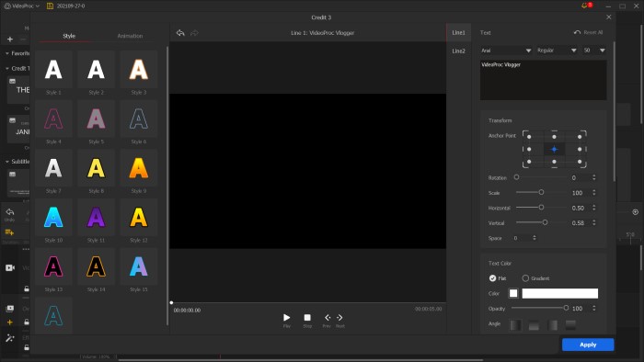
Task: Click the VideoProc Vlogger text box
Action: point(544,80)
